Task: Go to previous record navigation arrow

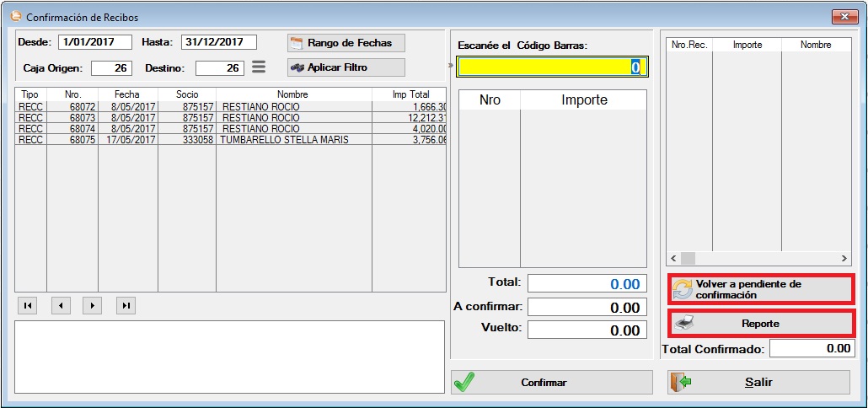Action: (x=61, y=305)
